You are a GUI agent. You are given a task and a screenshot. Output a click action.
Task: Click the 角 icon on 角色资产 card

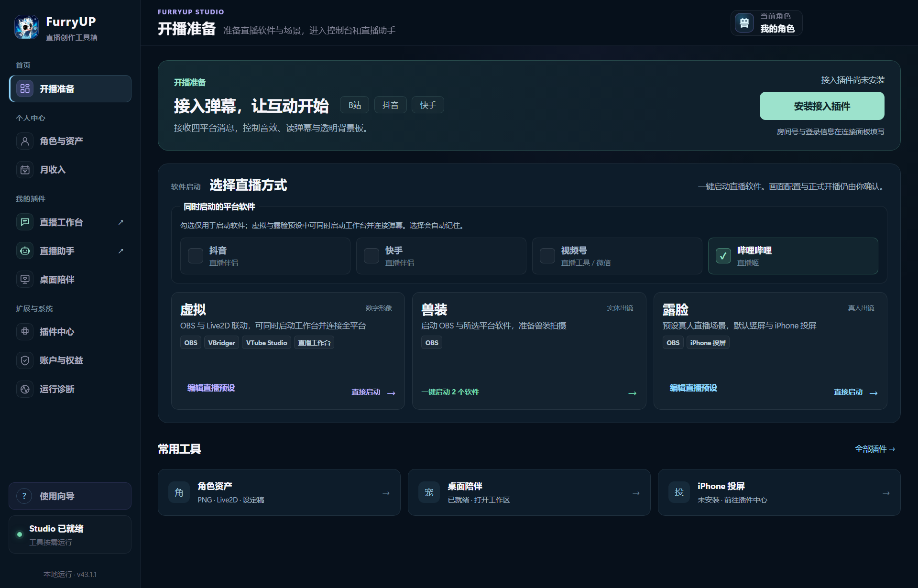tap(179, 492)
